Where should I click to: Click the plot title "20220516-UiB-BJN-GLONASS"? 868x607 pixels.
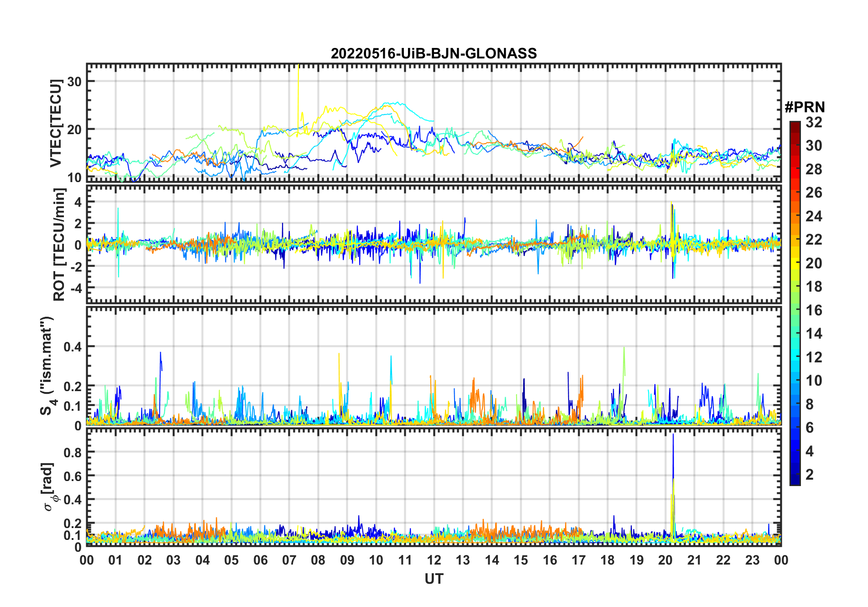click(x=434, y=53)
